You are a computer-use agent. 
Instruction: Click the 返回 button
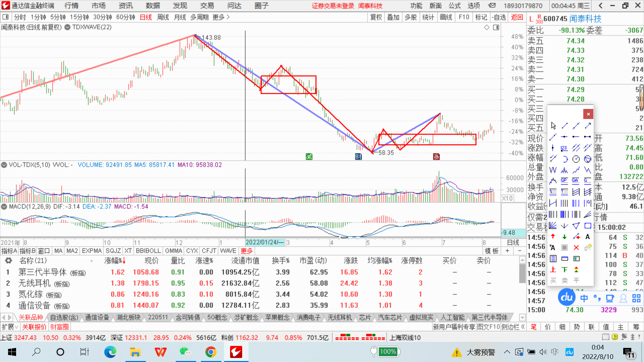coord(517,17)
